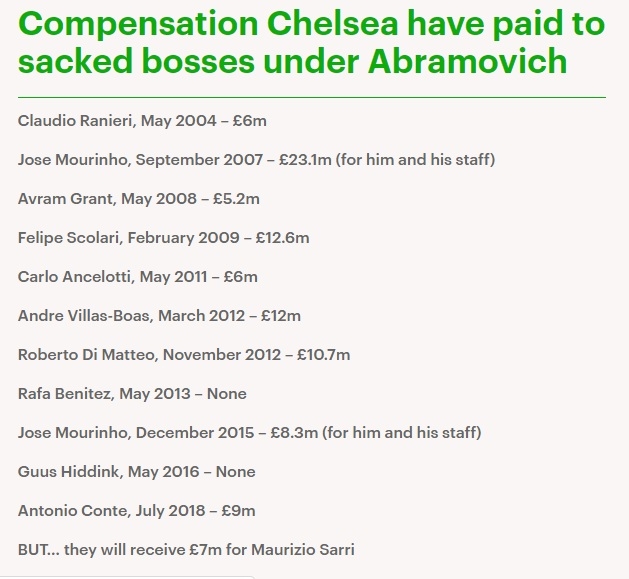
Task: Select the Avram Grant, May 2008 line
Action: point(138,199)
